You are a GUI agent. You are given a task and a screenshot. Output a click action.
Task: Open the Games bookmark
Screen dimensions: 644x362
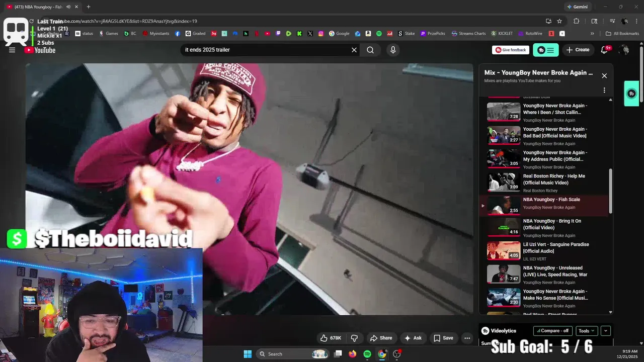tap(109, 34)
